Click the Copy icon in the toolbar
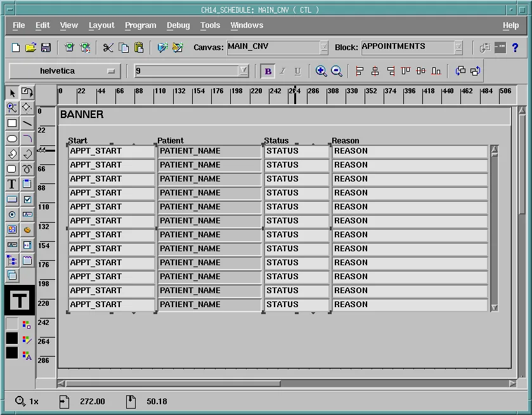 tap(124, 48)
